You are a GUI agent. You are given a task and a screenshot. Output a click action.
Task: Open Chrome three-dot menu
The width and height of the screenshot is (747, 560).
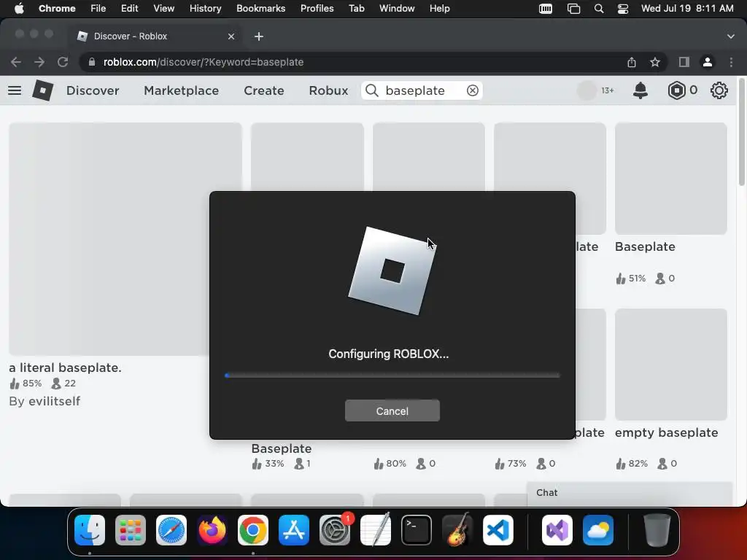tap(731, 62)
